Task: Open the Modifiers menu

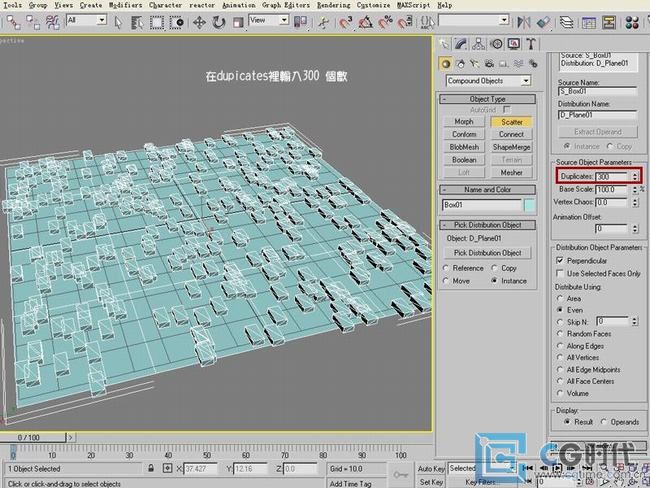Action: [x=125, y=5]
